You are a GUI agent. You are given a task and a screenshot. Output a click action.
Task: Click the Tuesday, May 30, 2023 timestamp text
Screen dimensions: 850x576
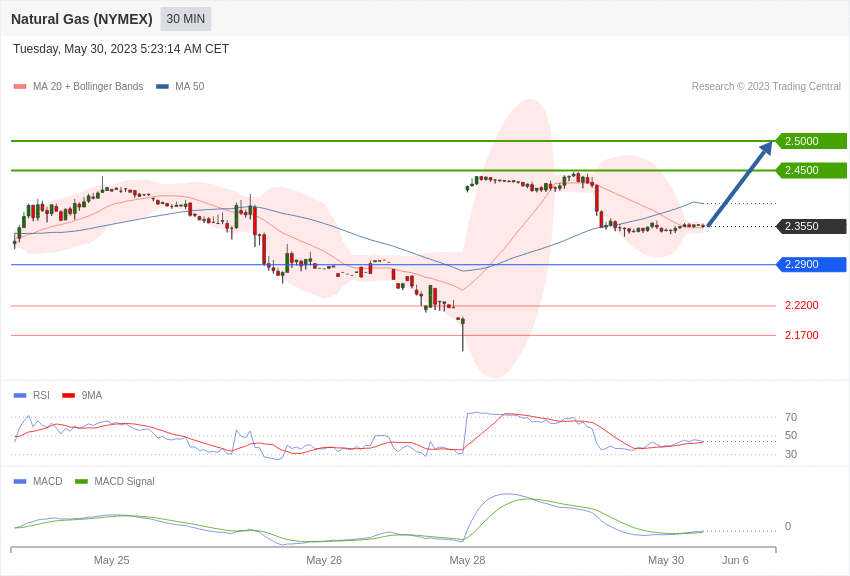click(121, 49)
